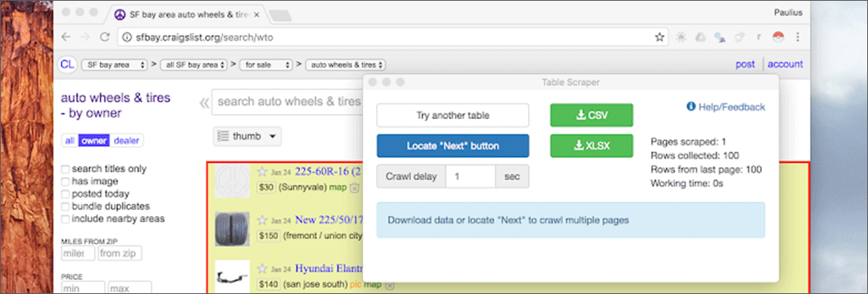Screen dimensions: 868x294
Task: Click the miles input field
Action: [x=78, y=254]
